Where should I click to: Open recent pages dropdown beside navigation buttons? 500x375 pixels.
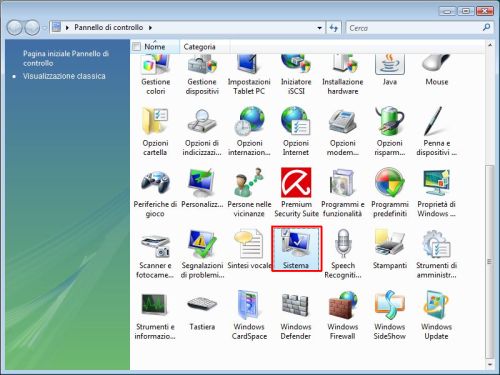45,28
